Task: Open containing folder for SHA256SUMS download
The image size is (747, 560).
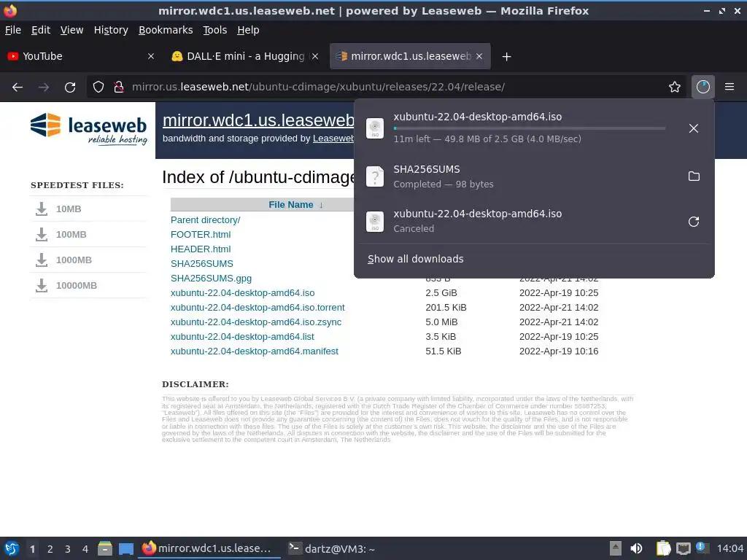Action: [694, 176]
